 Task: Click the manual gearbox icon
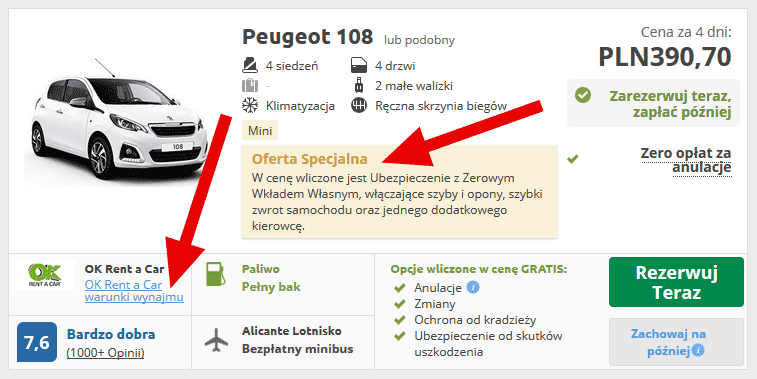(359, 105)
